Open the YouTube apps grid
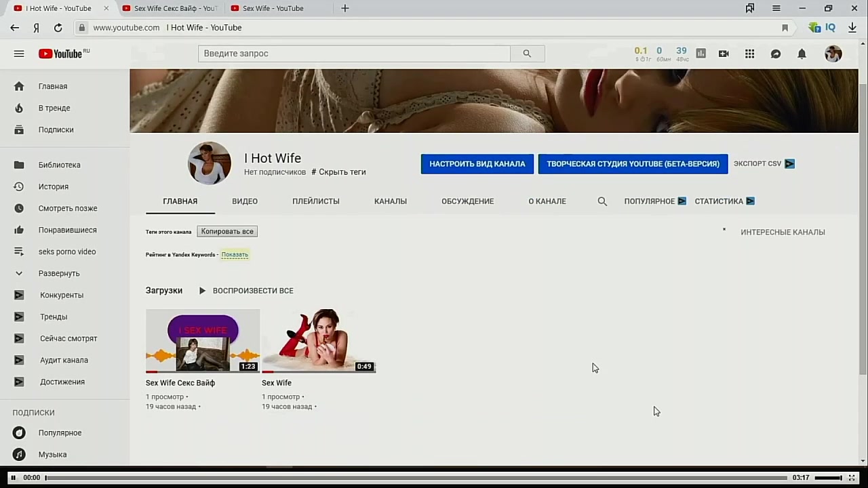The width and height of the screenshot is (868, 488). point(749,54)
